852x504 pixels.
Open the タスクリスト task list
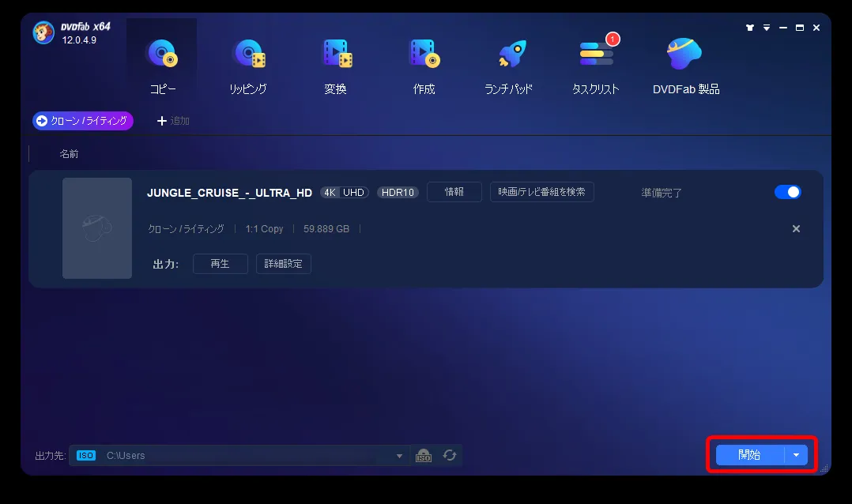click(596, 66)
